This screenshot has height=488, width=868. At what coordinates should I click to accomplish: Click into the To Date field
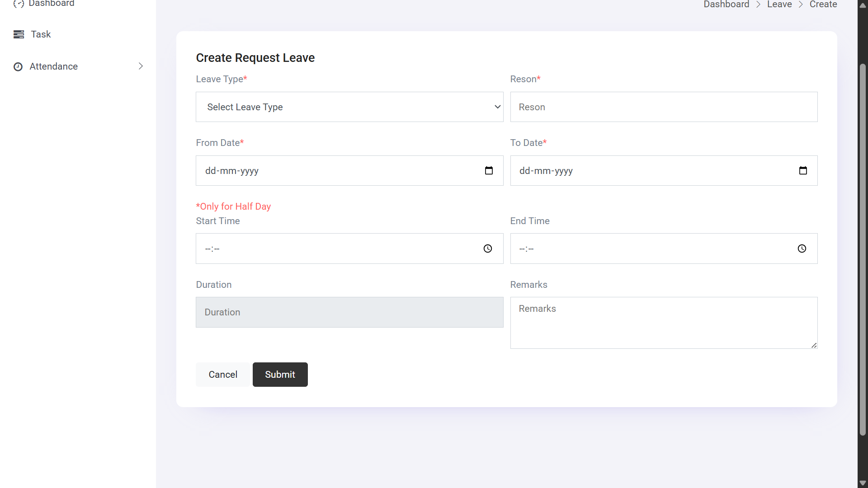664,171
